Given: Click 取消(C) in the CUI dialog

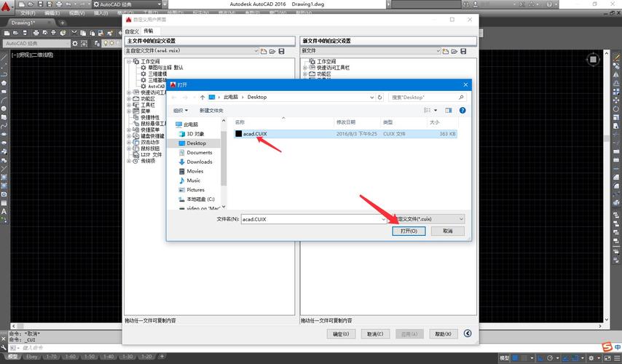Looking at the screenshot, I should point(375,334).
